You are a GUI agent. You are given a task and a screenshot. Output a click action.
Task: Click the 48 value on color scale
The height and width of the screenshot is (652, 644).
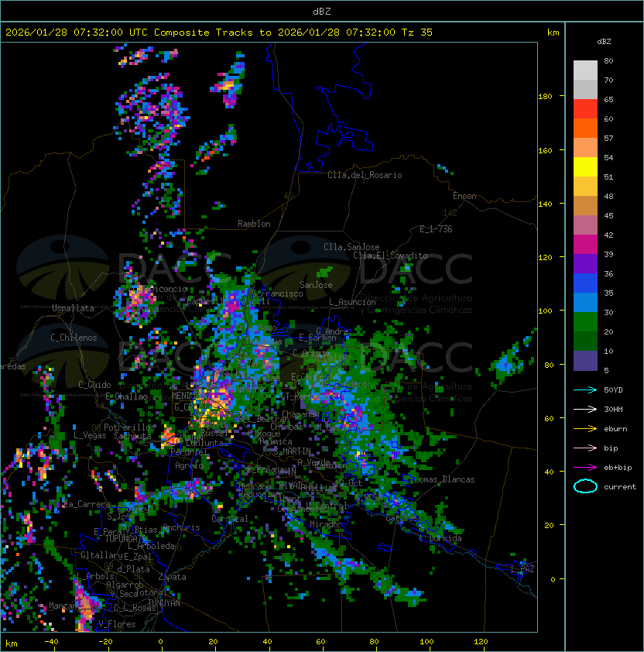(x=608, y=196)
